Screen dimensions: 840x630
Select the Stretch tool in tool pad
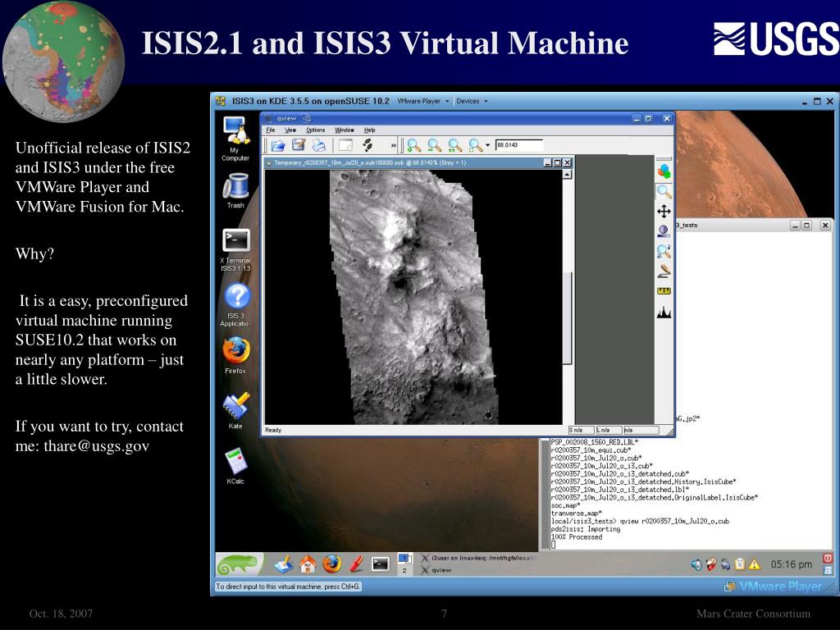[664, 231]
